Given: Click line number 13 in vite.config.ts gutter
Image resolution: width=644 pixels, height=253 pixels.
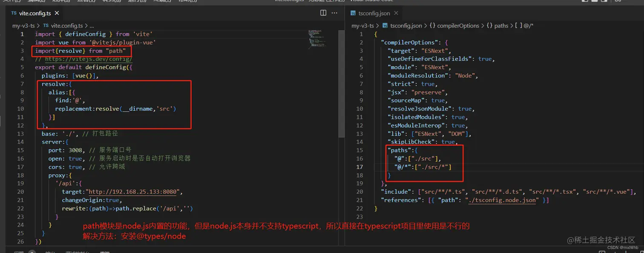Looking at the screenshot, I should pyautogui.click(x=20, y=134).
